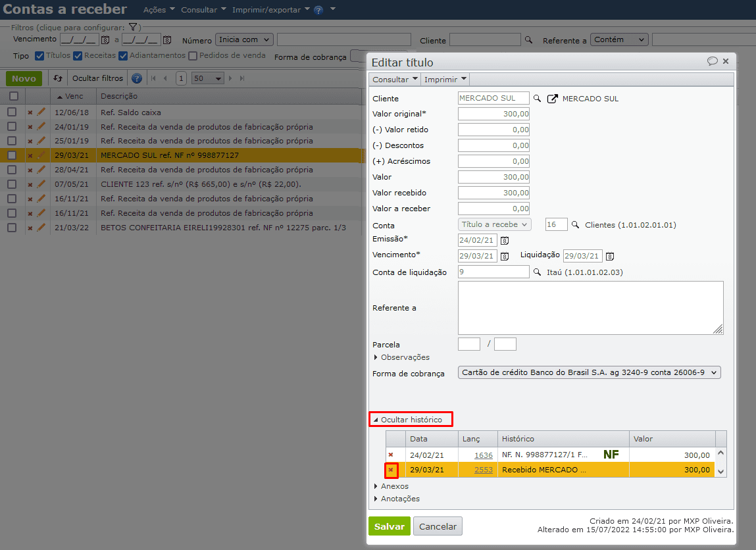Viewport: 756px width, 550px height.
Task: Click the Cancelar button
Action: tap(438, 526)
